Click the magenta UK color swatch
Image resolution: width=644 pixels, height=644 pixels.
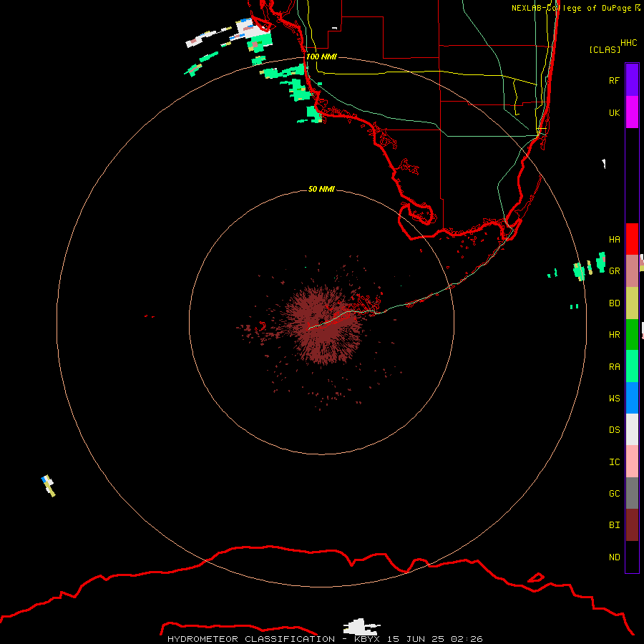[632, 112]
